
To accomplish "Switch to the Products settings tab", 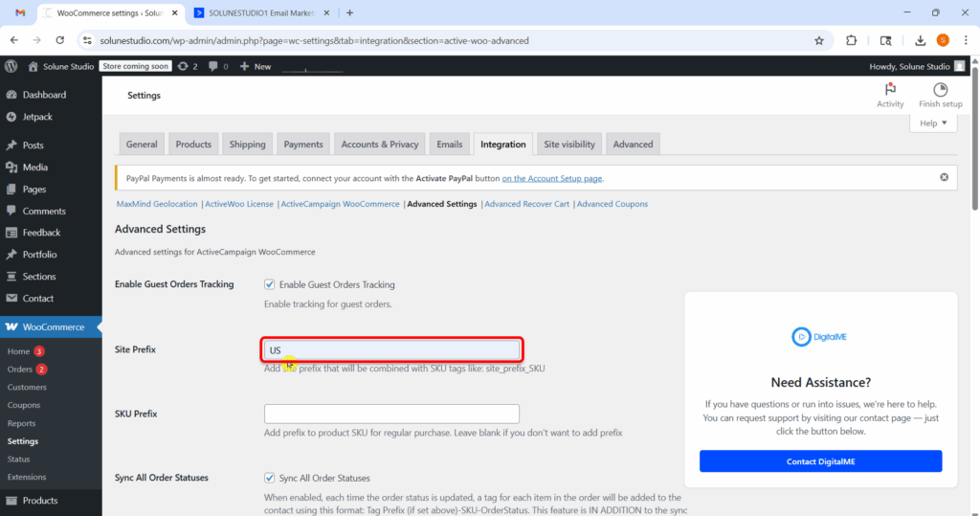I will 193,144.
